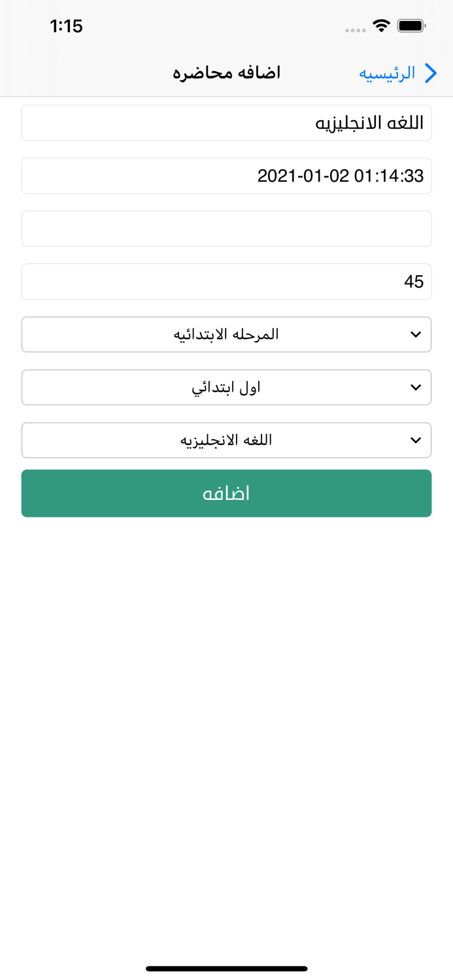The width and height of the screenshot is (453, 980).
Task: Edit the date field 2021-01-02 01:14:33
Action: click(226, 176)
